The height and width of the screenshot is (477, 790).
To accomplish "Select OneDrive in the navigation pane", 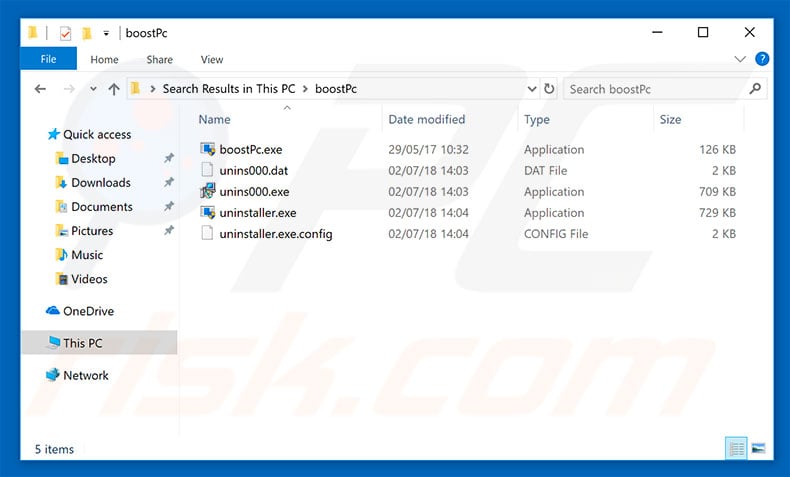I will pos(88,311).
